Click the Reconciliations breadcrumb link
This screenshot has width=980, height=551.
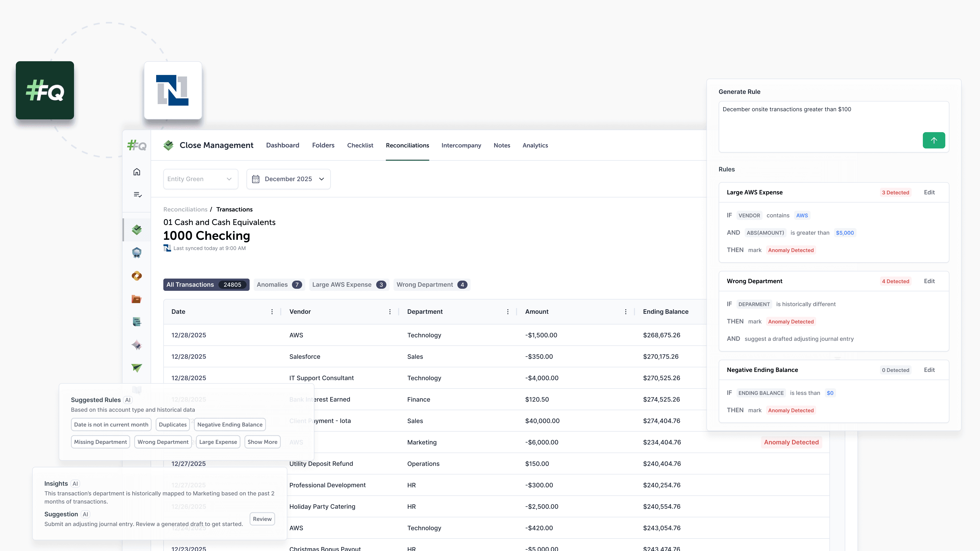coord(185,209)
